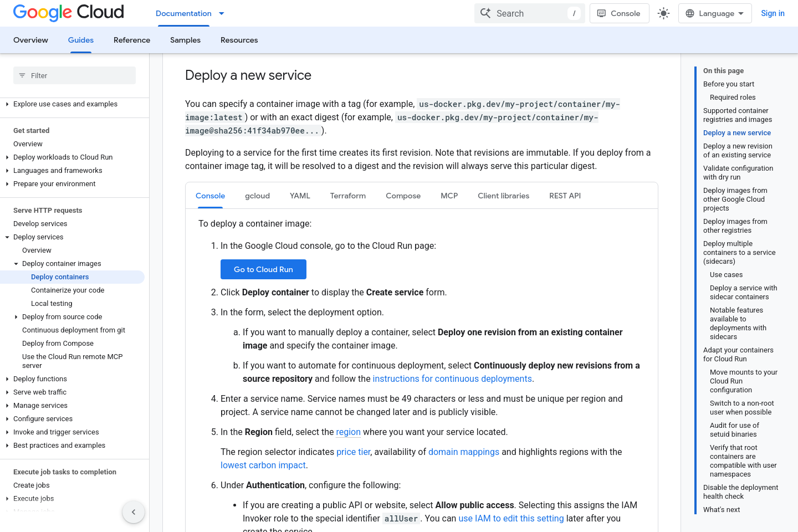Collapse the Deploy services section
Viewport: 798px width, 532px height.
(7, 237)
